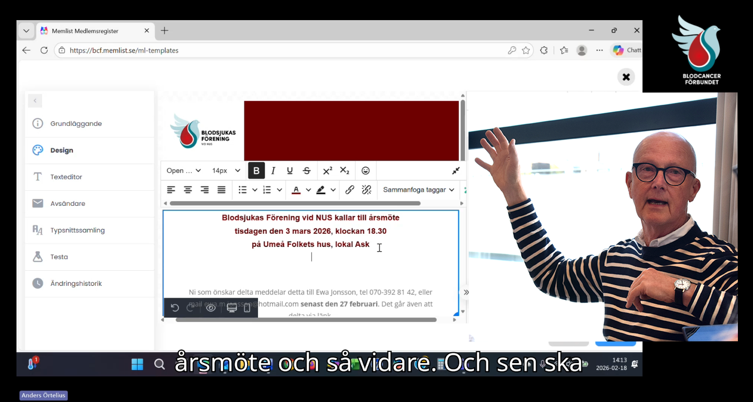Toggle underline formatting
The height and width of the screenshot is (402, 753).
(x=290, y=171)
